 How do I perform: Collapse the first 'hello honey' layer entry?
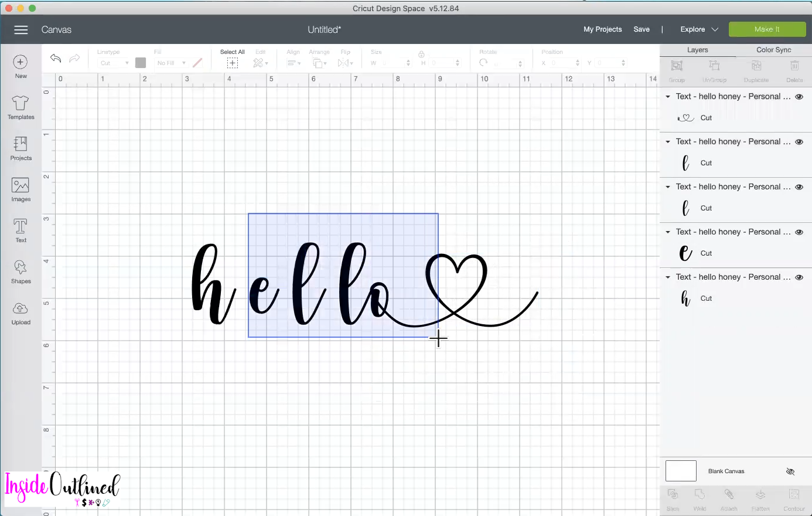667,96
